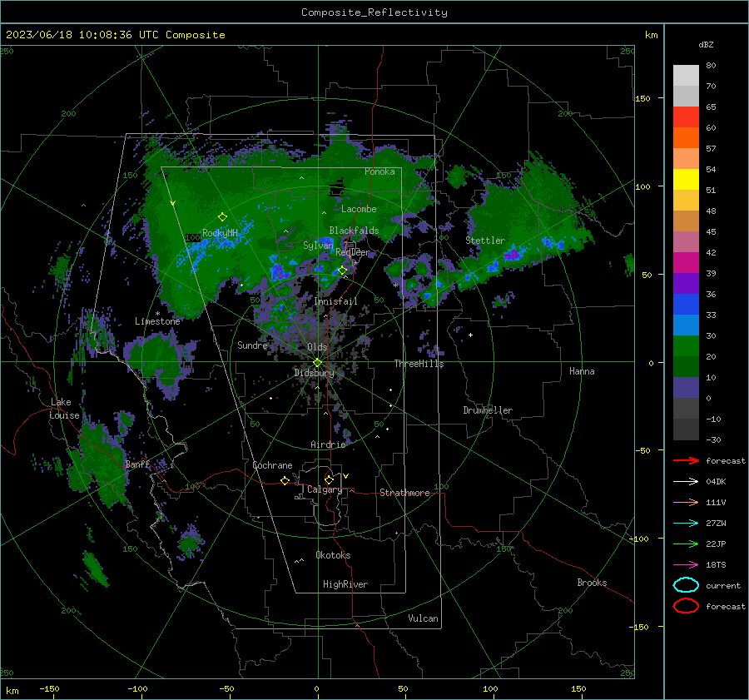This screenshot has height=700, width=749.
Task: Click the Banff label
Action: 137,464
